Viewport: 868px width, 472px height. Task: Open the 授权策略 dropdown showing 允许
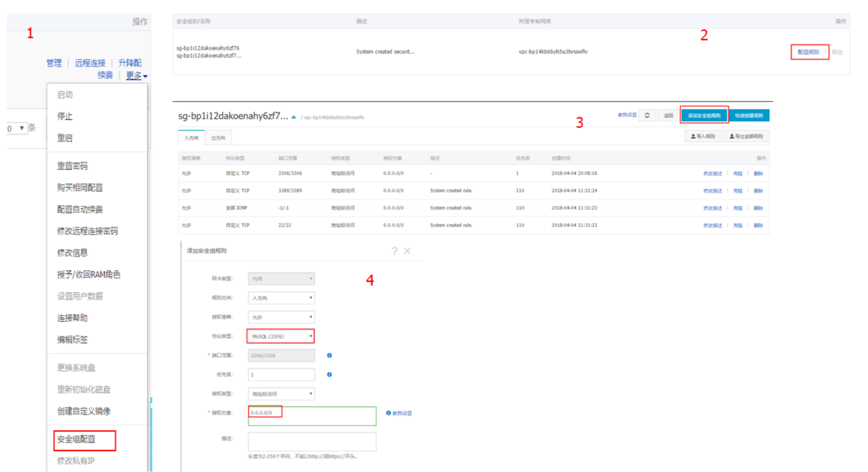(281, 317)
